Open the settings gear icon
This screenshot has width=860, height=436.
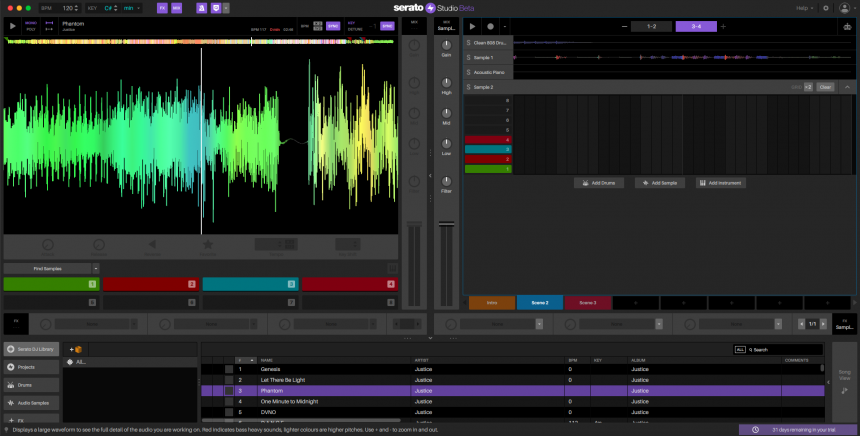point(825,8)
